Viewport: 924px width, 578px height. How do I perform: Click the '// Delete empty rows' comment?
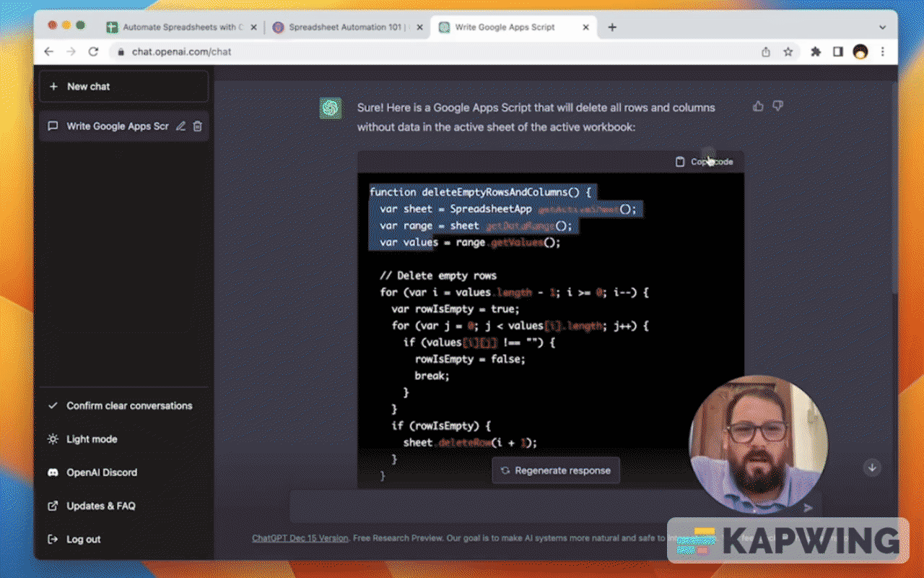(438, 276)
